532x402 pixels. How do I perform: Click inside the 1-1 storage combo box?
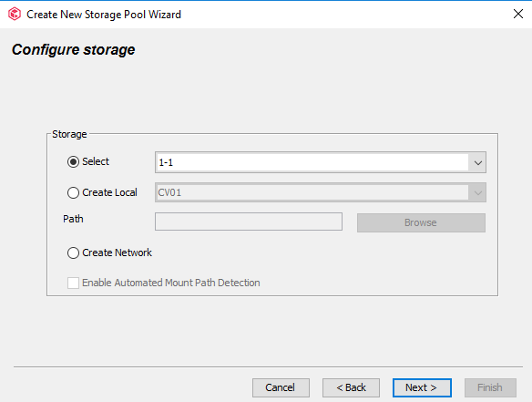pyautogui.click(x=321, y=162)
